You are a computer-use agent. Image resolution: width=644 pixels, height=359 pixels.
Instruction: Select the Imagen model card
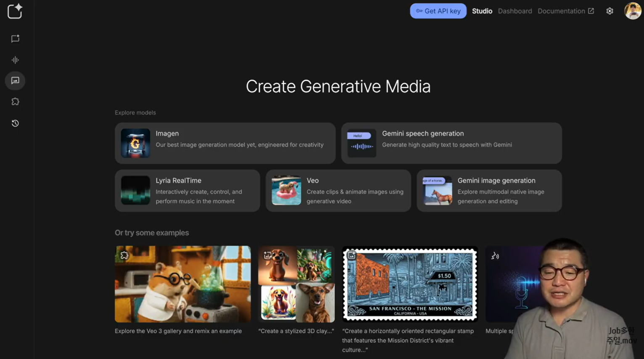point(225,143)
